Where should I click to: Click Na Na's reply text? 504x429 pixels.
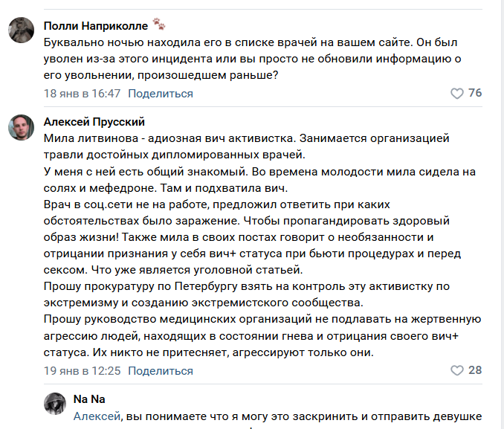305,416
